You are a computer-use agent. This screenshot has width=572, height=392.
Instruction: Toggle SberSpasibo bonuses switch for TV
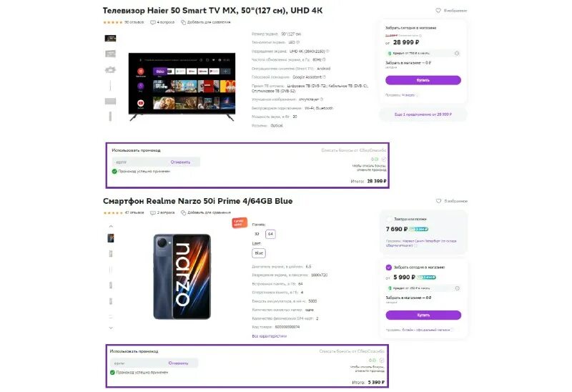click(x=383, y=160)
